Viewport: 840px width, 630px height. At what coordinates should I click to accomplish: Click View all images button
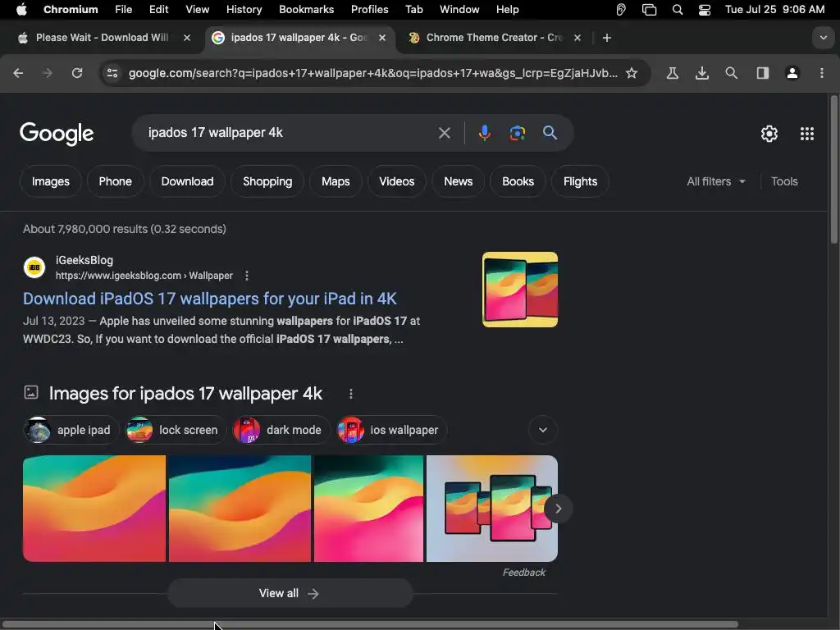290,593
